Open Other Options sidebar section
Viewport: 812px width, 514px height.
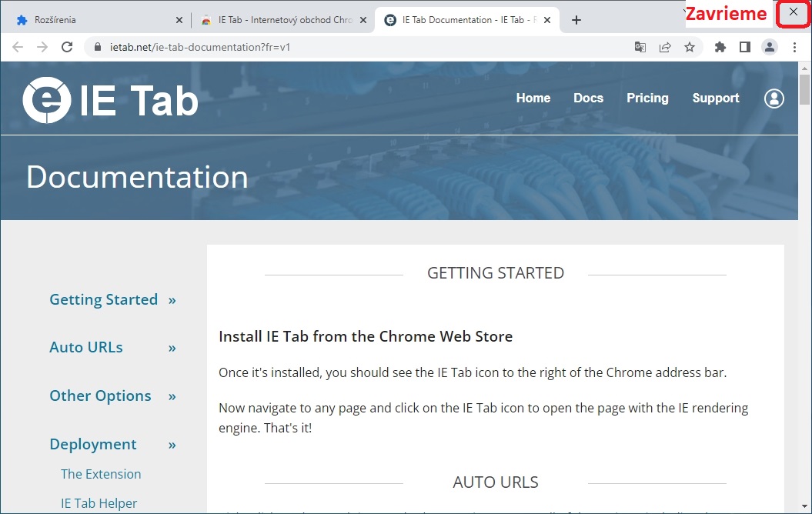coord(101,396)
